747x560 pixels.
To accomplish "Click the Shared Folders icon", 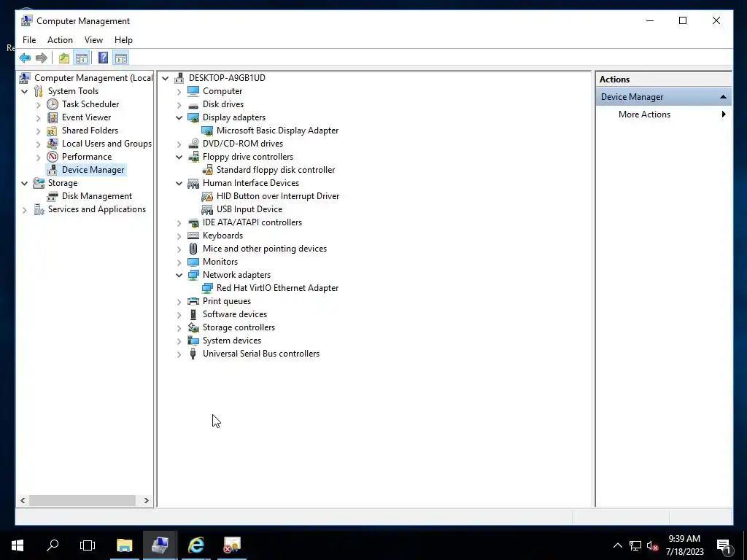I will point(53,131).
